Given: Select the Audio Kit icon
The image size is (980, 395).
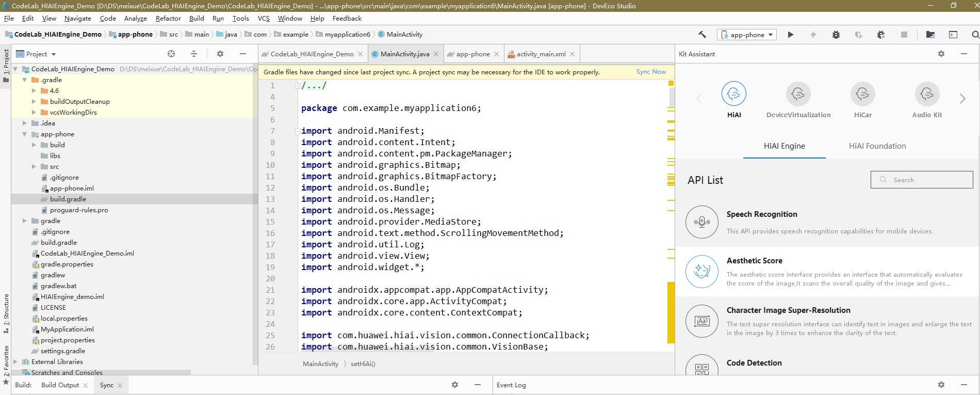Looking at the screenshot, I should 927,94.
